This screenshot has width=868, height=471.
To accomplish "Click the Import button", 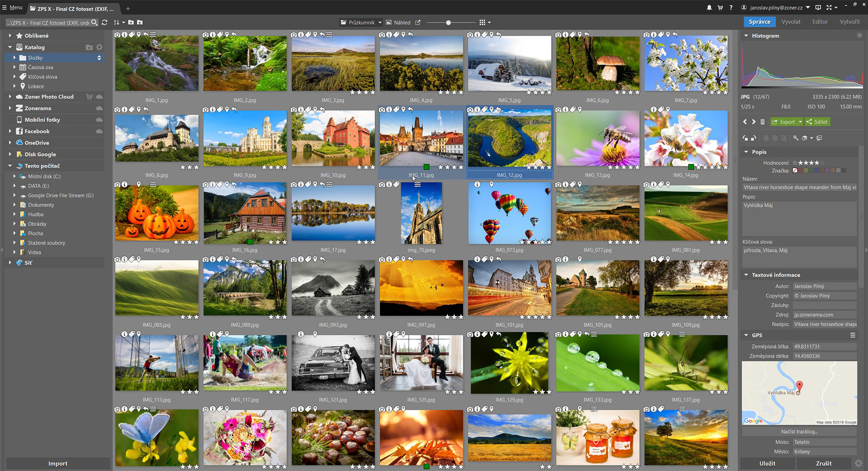I will (58, 464).
